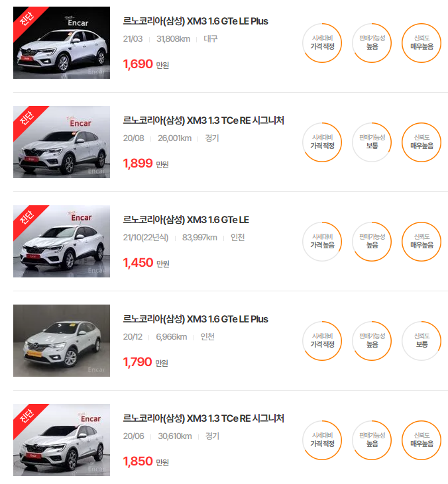Open the 1,450만원 XM3 car photo
The height and width of the screenshot is (484, 448).
[x=62, y=242]
